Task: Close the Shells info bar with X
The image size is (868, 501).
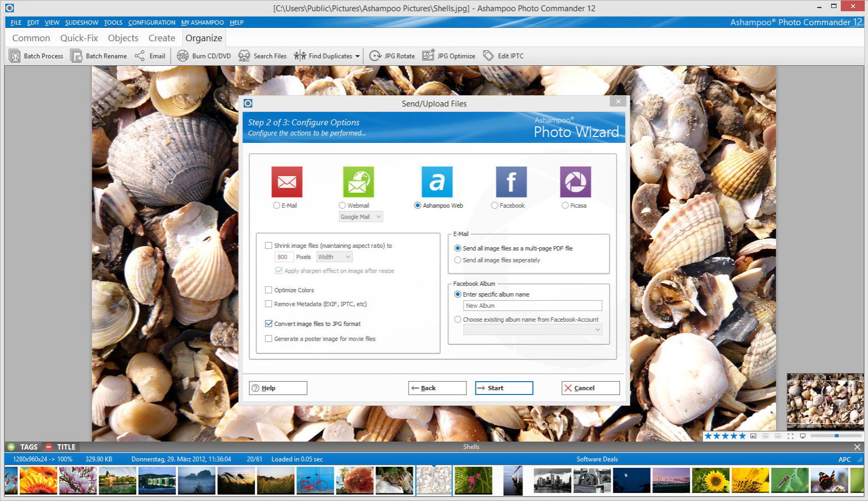Action: click(x=857, y=447)
